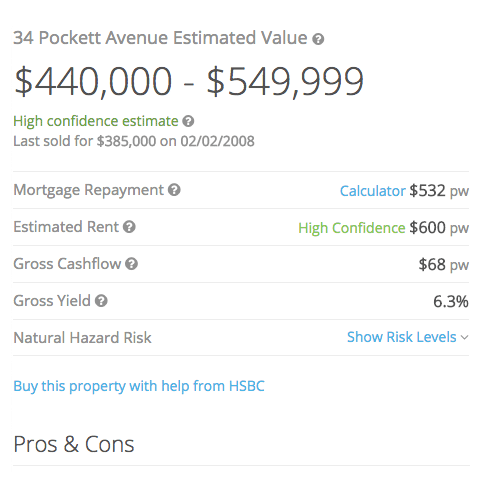Click the 34 Pockett Avenue Estimated Value title
The height and width of the screenshot is (480, 480).
(x=160, y=38)
